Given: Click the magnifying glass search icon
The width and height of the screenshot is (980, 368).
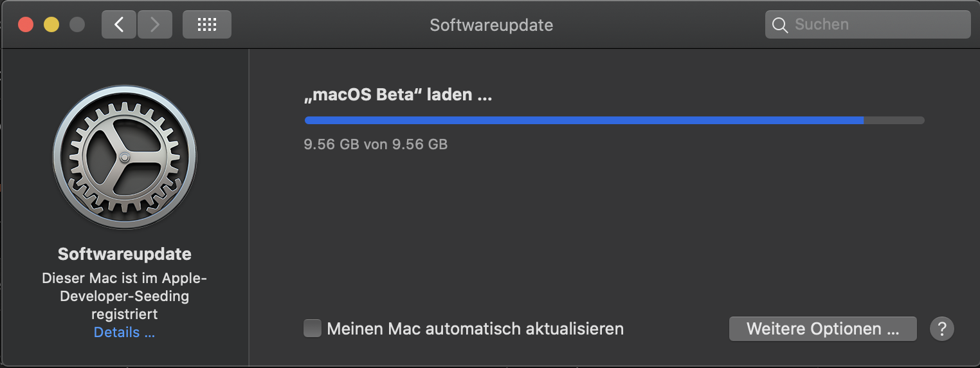Looking at the screenshot, I should (x=780, y=25).
